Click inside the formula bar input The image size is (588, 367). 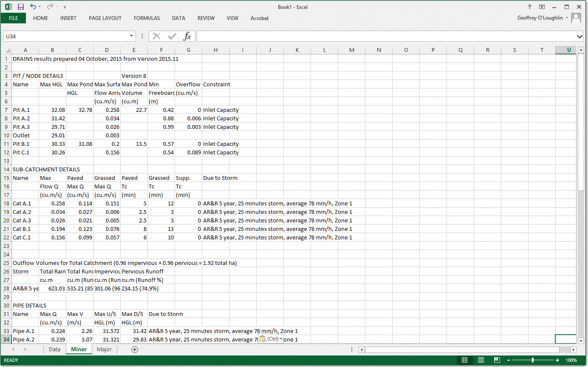click(387, 37)
